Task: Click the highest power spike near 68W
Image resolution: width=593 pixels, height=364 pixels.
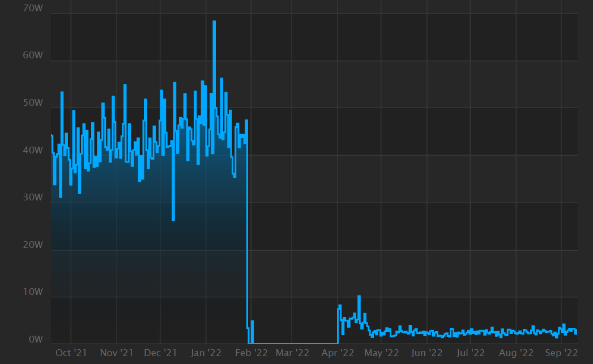Action: (215, 22)
